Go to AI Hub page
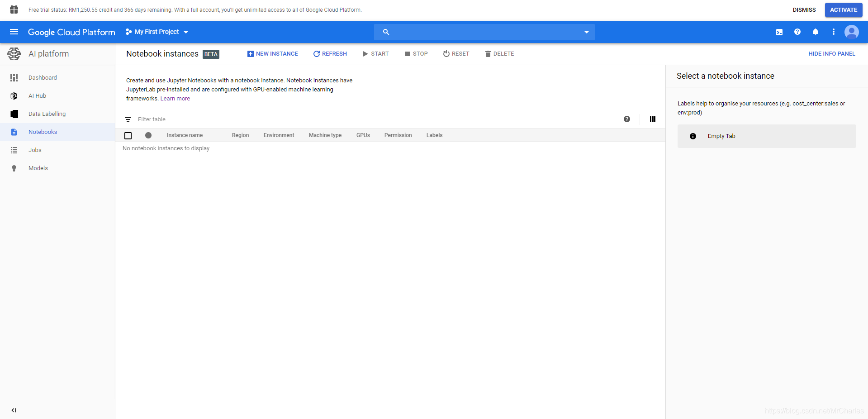This screenshot has height=419, width=868. [37, 96]
